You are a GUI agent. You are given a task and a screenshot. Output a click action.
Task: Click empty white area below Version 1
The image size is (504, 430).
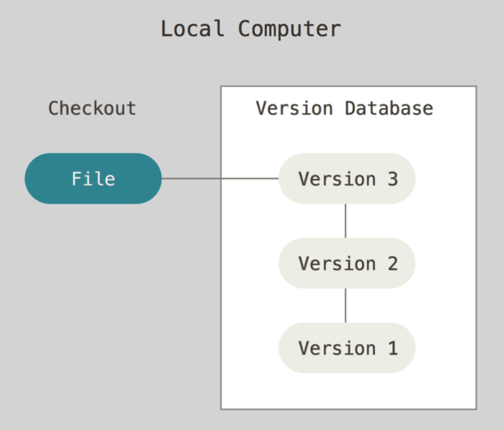(348, 391)
